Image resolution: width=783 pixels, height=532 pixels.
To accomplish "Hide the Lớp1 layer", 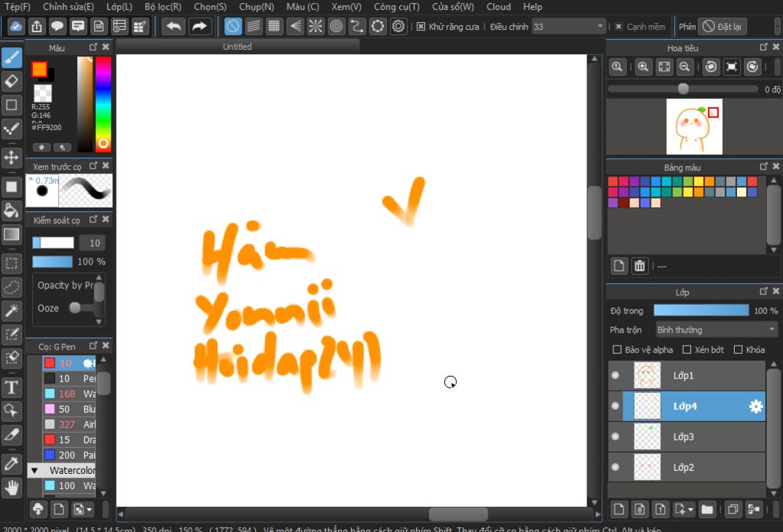I will click(616, 375).
